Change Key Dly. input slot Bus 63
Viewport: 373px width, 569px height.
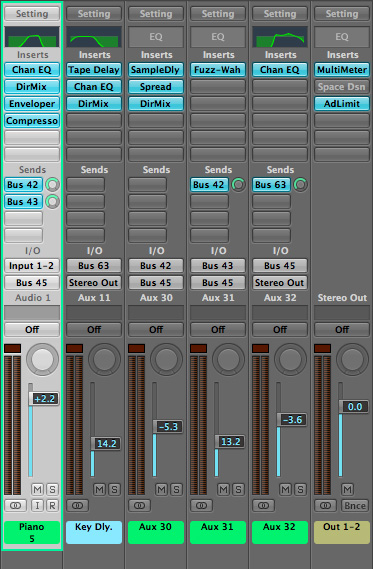click(94, 266)
